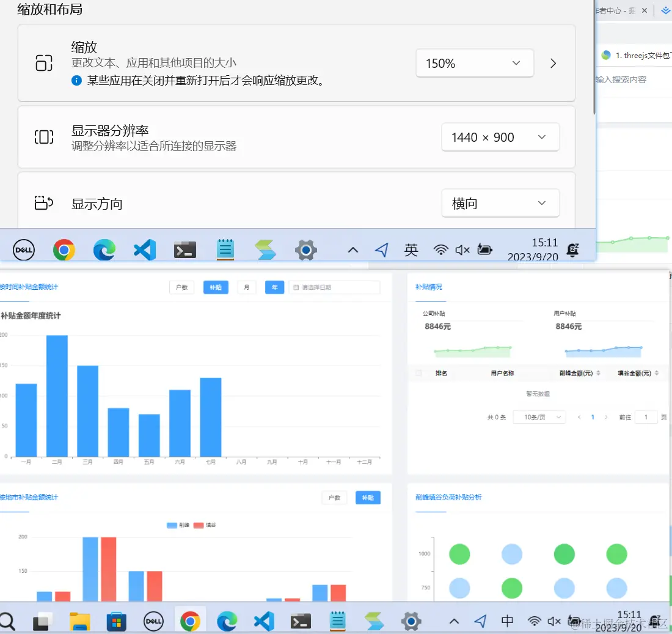Open the Dell app in the bottom taskbar

click(x=153, y=621)
